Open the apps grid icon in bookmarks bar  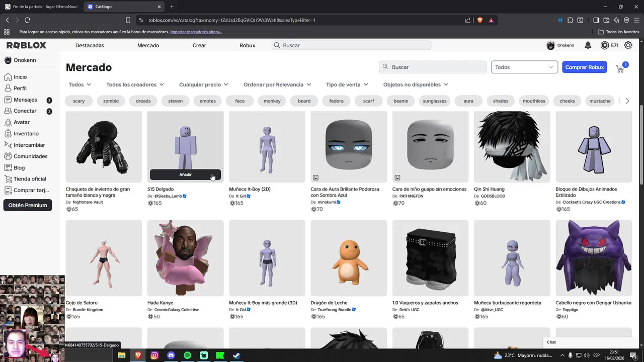7,32
